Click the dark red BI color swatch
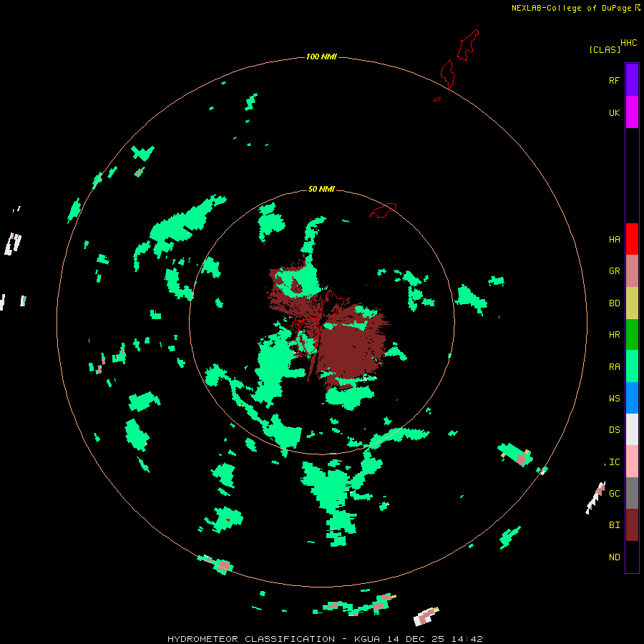This screenshot has height=644, width=644. [632, 525]
